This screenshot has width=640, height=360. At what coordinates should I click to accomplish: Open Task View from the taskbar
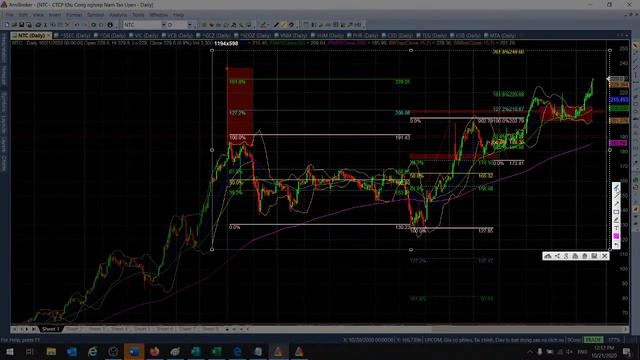[x=30, y=351]
